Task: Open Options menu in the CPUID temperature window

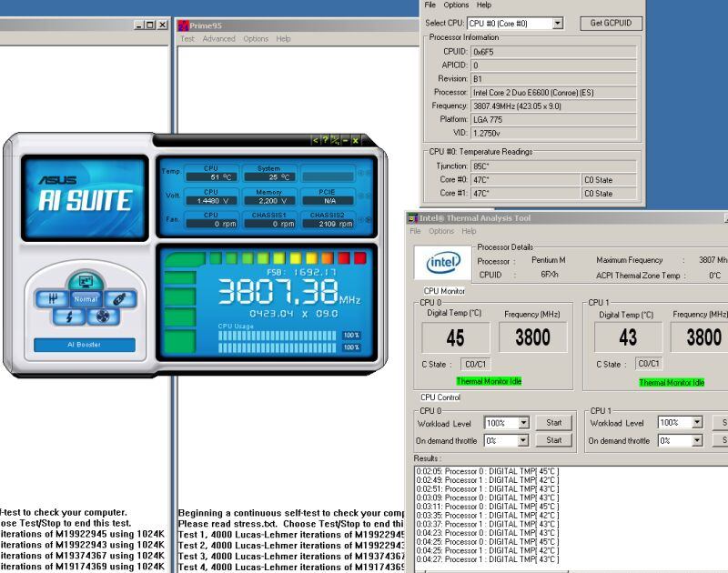Action: pyautogui.click(x=456, y=5)
